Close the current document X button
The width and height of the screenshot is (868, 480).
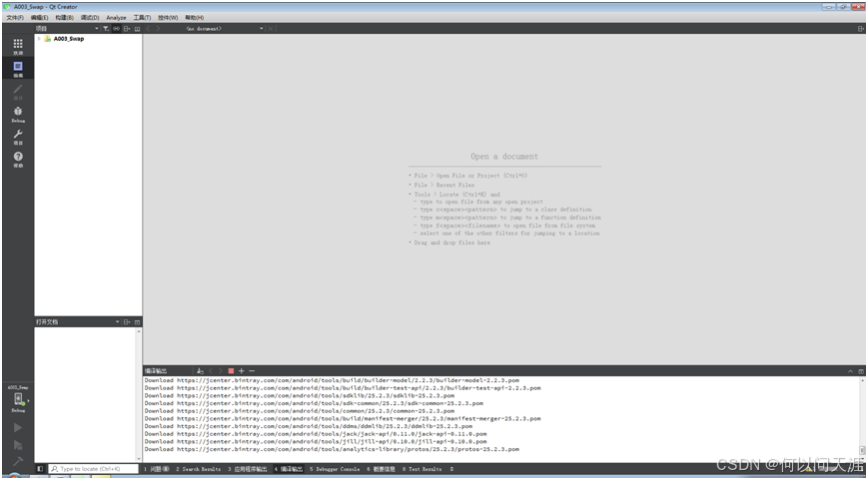click(x=271, y=28)
